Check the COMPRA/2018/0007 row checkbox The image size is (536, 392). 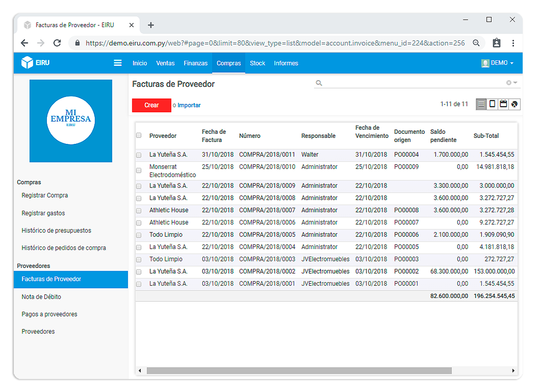click(x=139, y=211)
